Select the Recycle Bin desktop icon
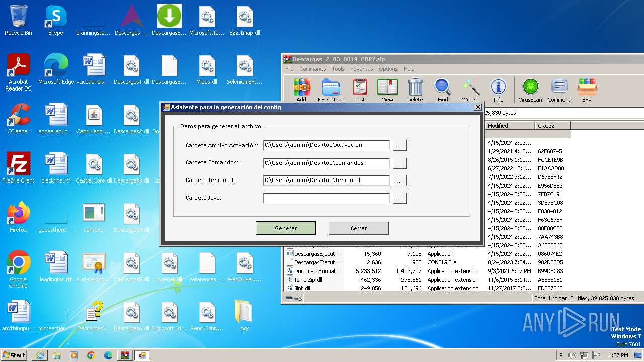Viewport: 644px width, 362px height. 18,21
